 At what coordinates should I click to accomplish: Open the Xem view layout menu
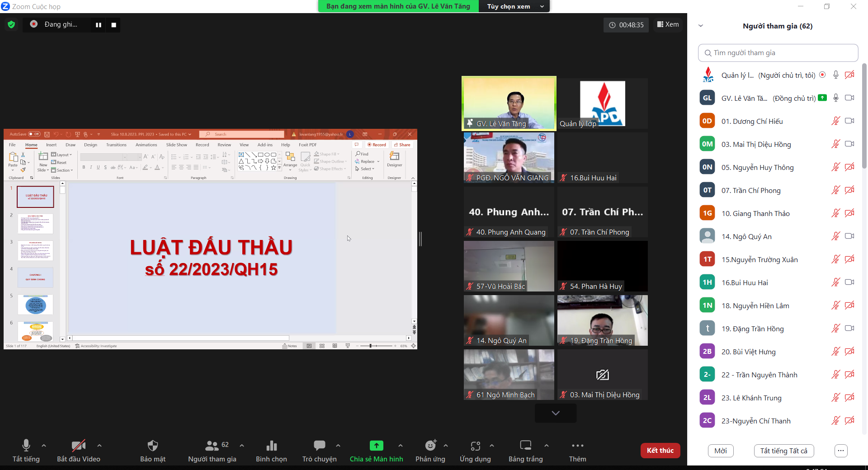[668, 24]
